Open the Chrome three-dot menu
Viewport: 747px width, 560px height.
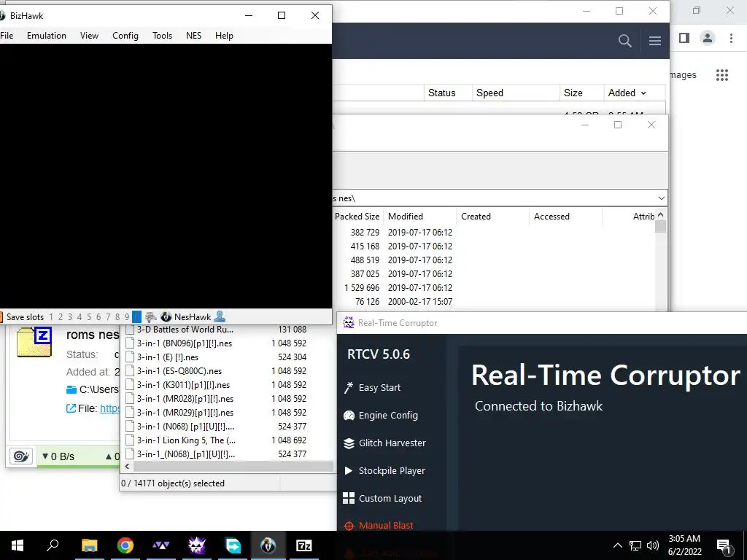tap(731, 38)
